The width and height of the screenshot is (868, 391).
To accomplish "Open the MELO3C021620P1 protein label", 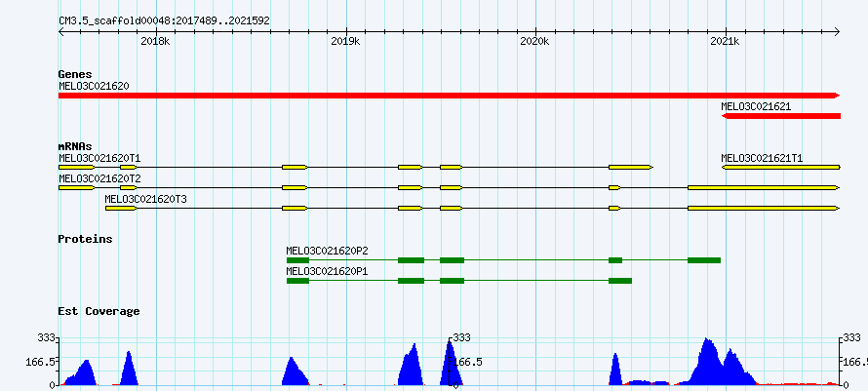I will pos(327,271).
